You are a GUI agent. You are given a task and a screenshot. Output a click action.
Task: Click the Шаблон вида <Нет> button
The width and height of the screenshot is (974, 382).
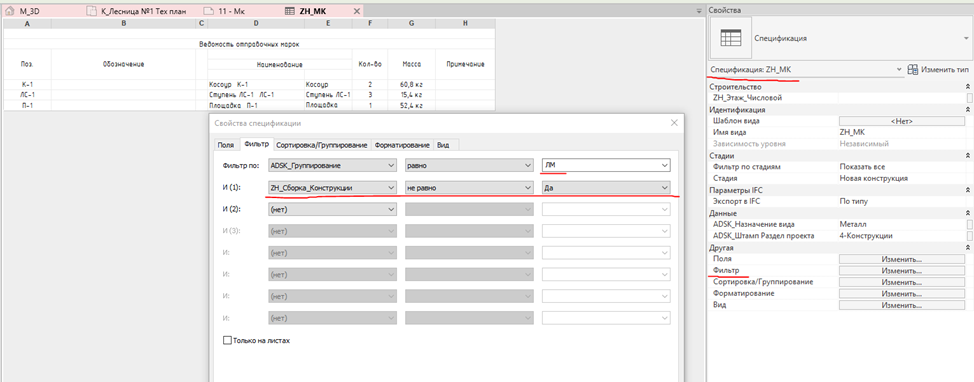[901, 121]
